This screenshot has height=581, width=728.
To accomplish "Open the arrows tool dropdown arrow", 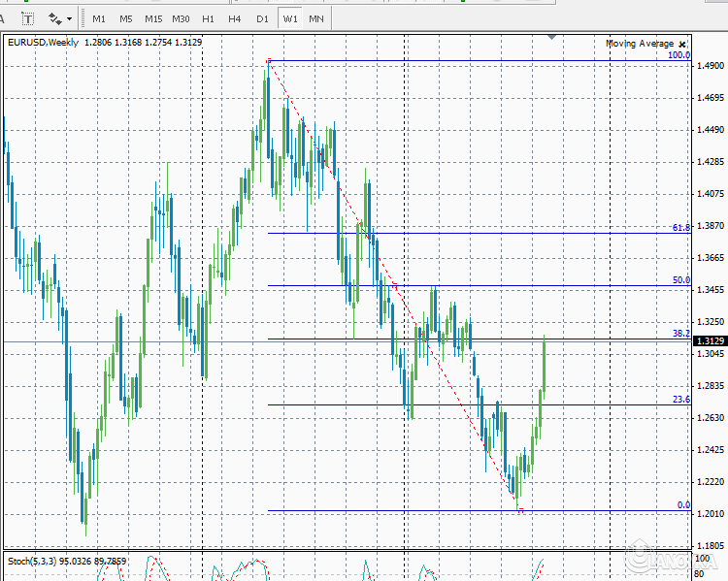I will [x=70, y=18].
